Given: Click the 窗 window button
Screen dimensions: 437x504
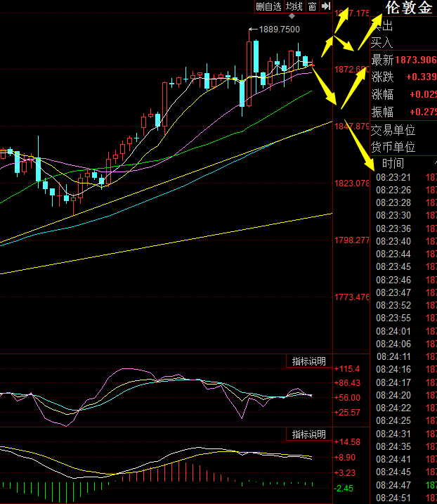Looking at the screenshot, I should point(312,6).
